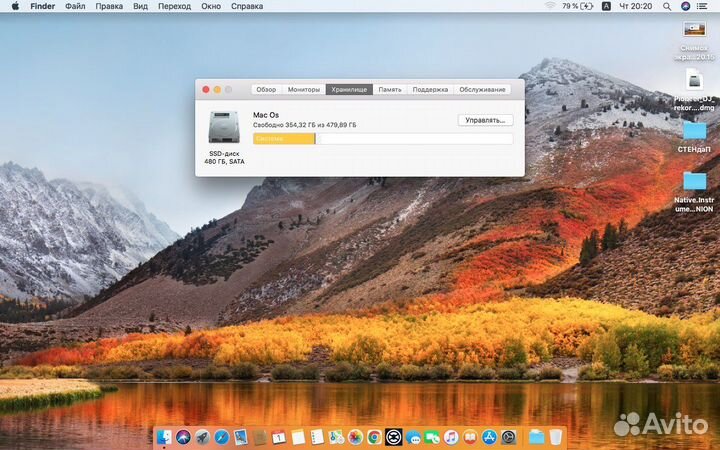Open Calendar icon in Dock
This screenshot has height=450, width=720.
coord(279,437)
